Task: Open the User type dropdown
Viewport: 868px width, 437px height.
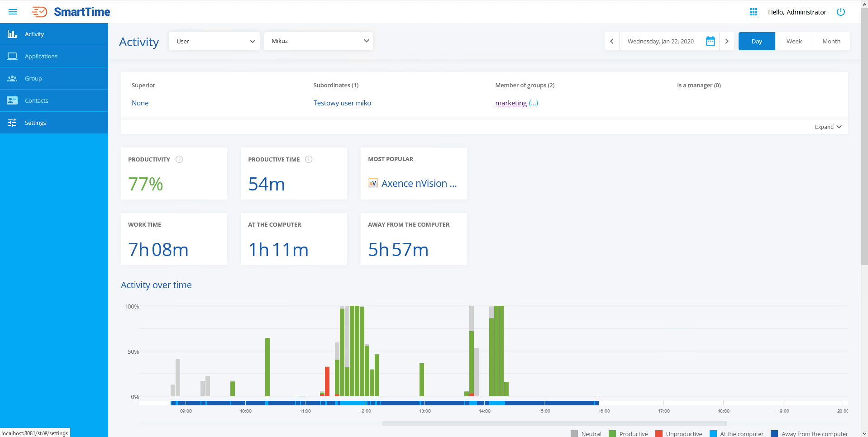Action: tap(215, 41)
